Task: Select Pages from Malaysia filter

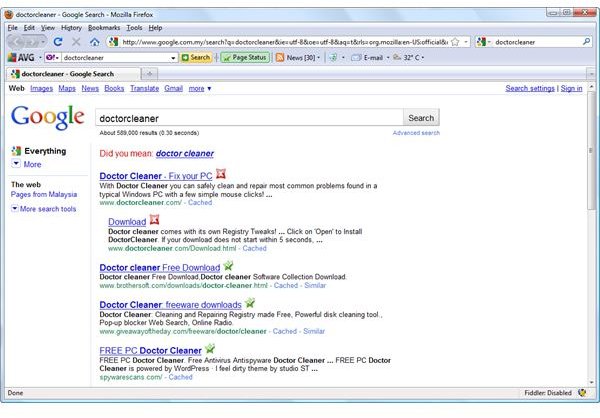Action: click(44, 194)
